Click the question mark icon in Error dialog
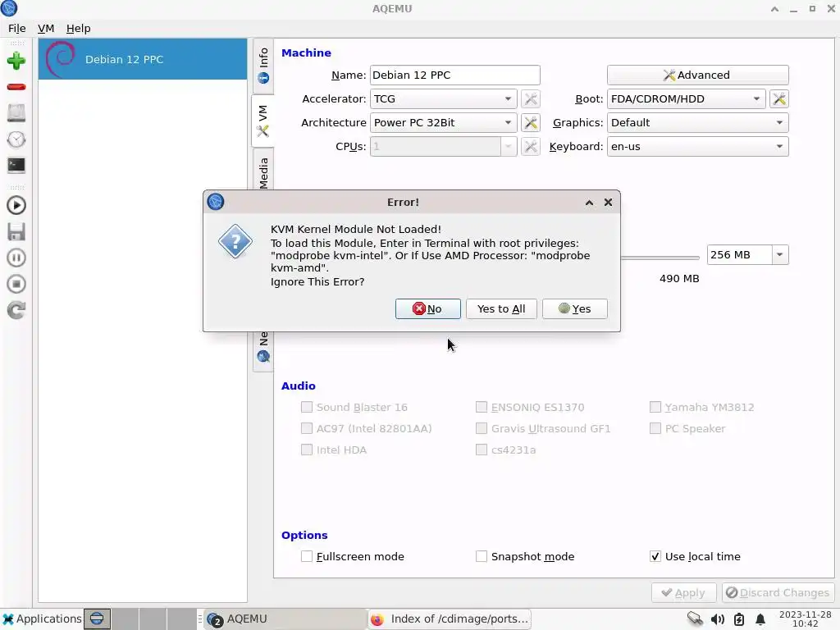 [x=235, y=242]
